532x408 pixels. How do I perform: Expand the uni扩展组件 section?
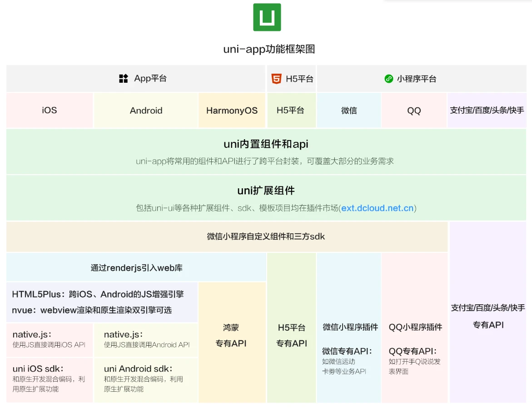(x=266, y=197)
